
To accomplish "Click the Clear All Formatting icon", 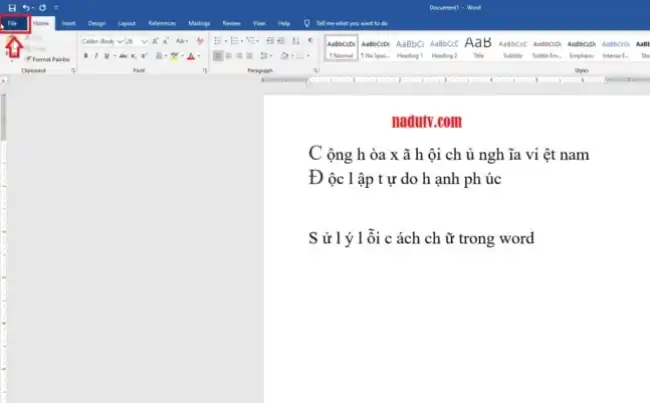I will pyautogui.click(x=200, y=41).
